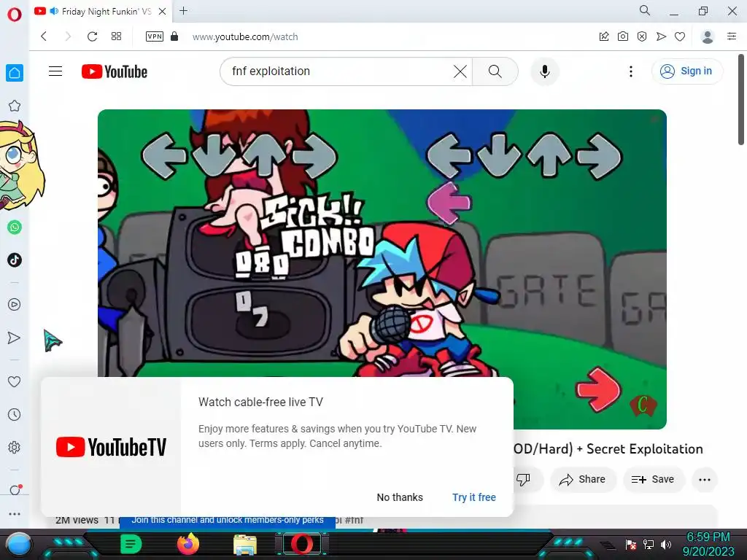This screenshot has height=560, width=747.
Task: Select the Friday Night Funkin' tab
Action: pos(100,12)
